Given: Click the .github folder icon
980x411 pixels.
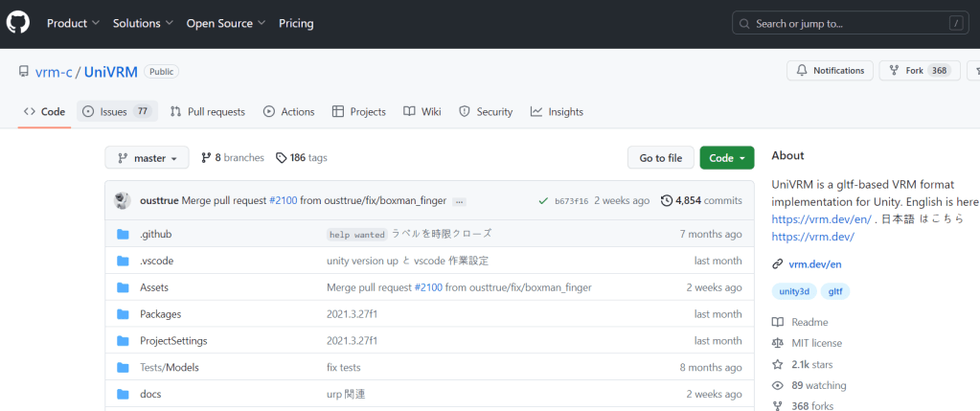Looking at the screenshot, I should [123, 235].
